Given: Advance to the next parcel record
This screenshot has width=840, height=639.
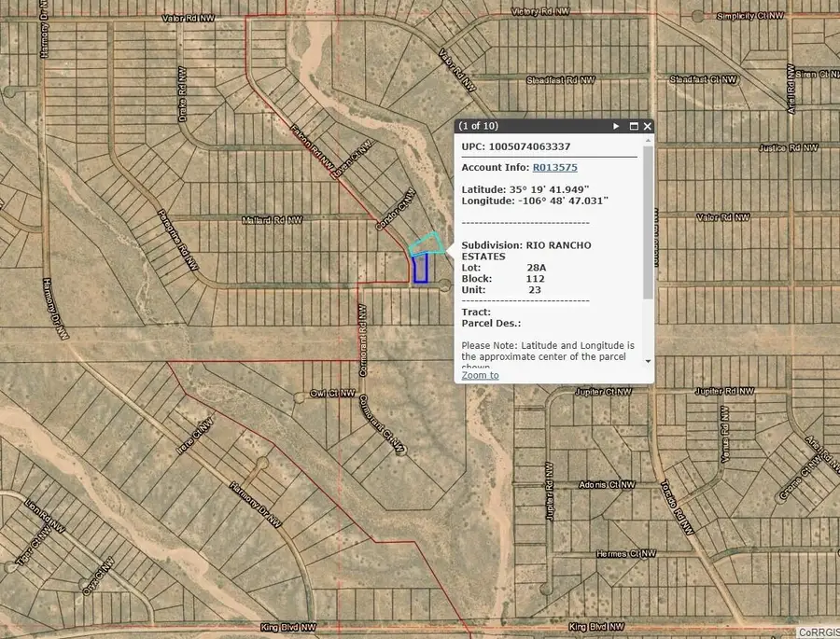Looking at the screenshot, I should click(615, 125).
